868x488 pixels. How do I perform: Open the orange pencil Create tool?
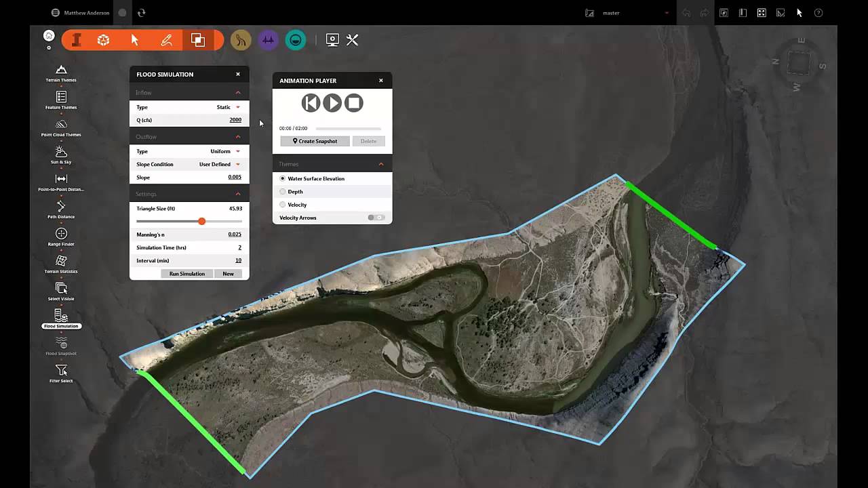click(x=166, y=40)
